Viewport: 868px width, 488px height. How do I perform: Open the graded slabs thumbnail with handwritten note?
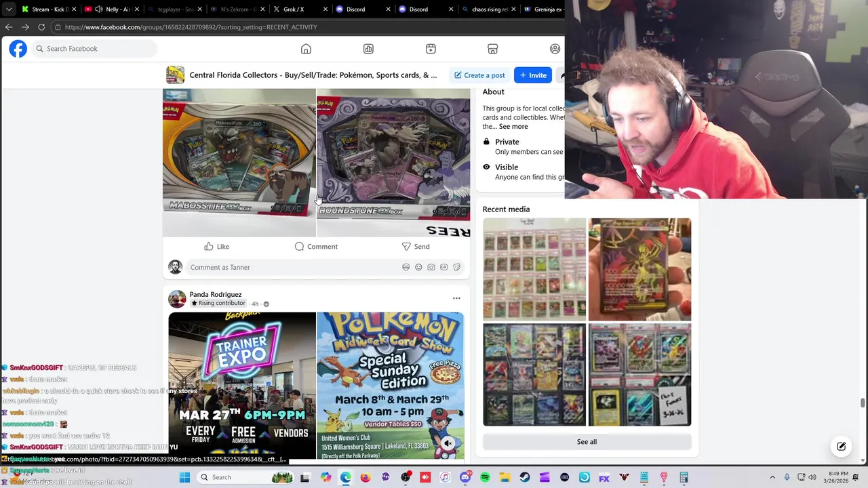tap(639, 375)
